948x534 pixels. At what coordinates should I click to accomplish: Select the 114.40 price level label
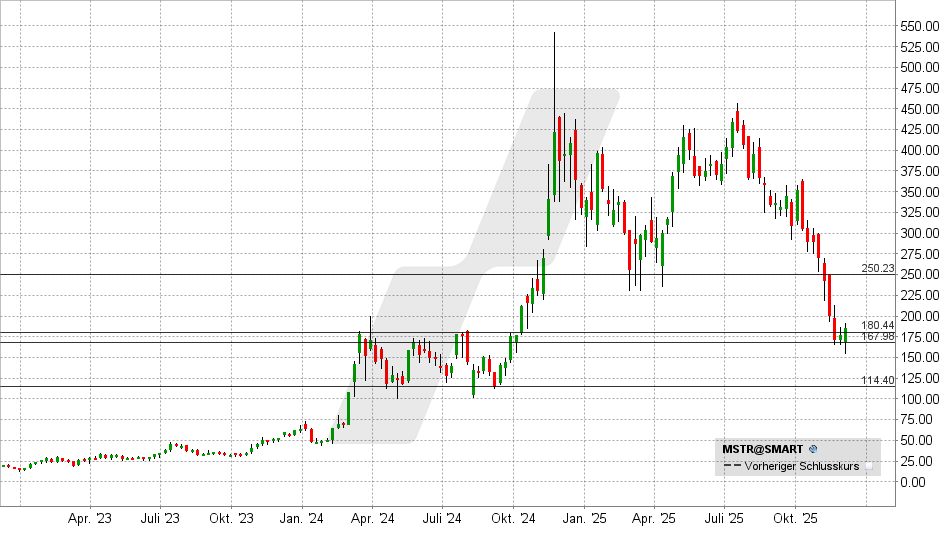coord(878,380)
